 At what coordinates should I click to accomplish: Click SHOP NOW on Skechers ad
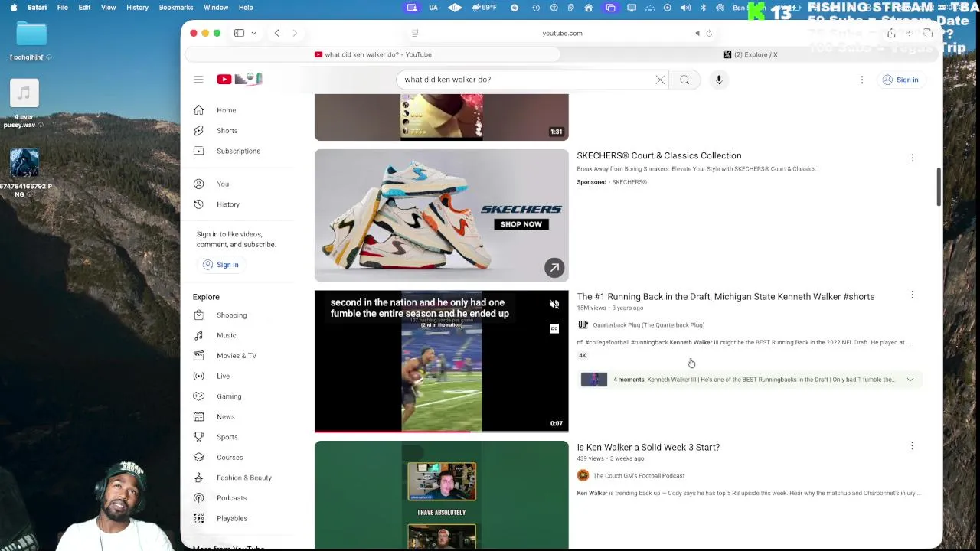pyautogui.click(x=521, y=224)
